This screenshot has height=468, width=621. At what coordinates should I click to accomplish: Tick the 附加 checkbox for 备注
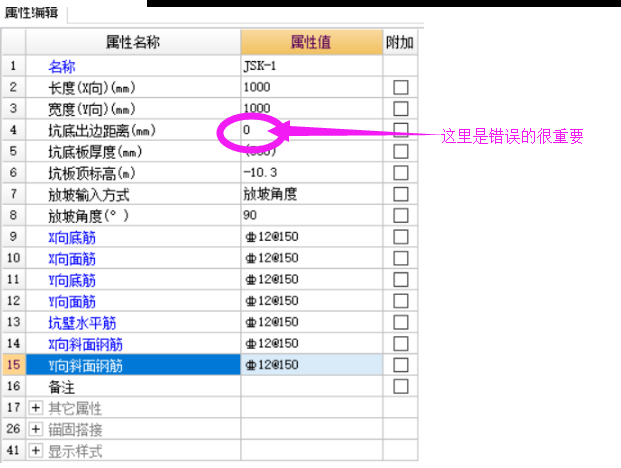coord(401,386)
